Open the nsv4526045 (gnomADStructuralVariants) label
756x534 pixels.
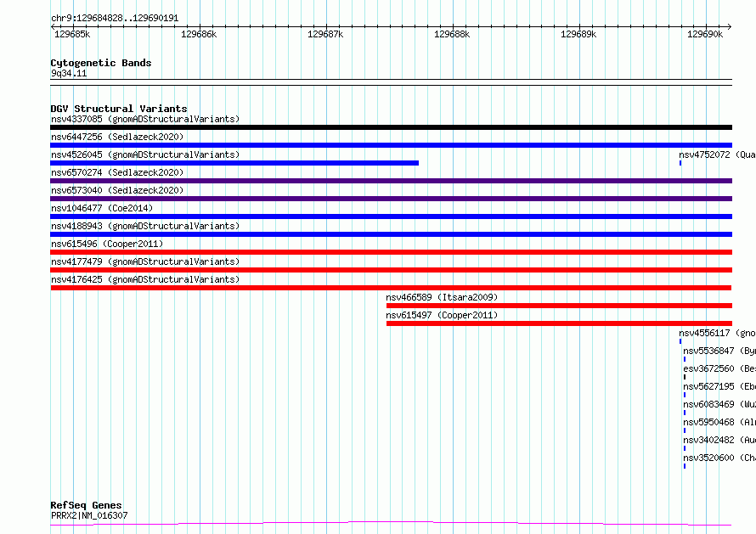pyautogui.click(x=145, y=155)
